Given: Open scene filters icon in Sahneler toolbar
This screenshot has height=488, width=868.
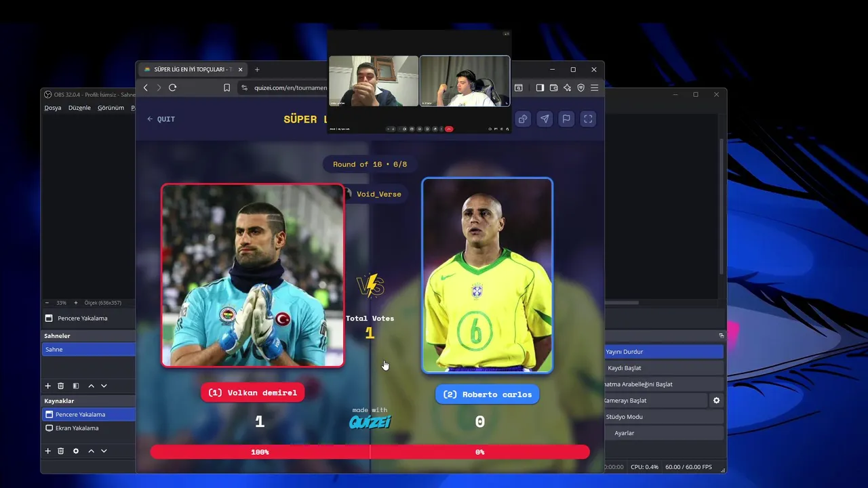Looking at the screenshot, I should [x=76, y=386].
